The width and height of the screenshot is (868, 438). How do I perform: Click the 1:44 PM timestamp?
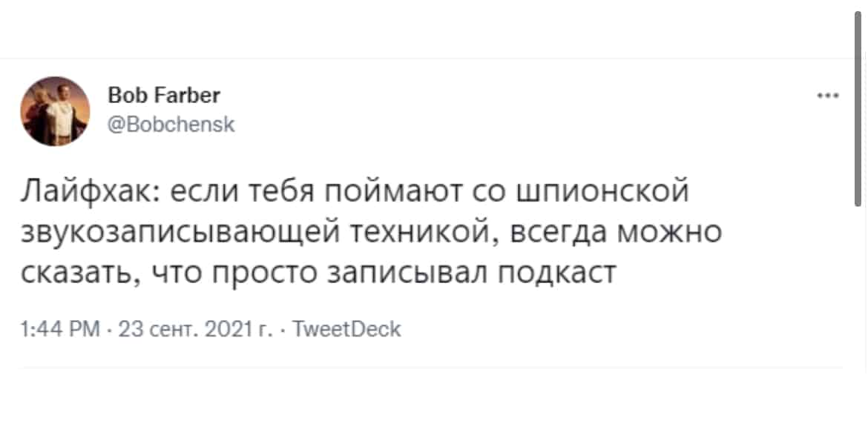point(60,329)
